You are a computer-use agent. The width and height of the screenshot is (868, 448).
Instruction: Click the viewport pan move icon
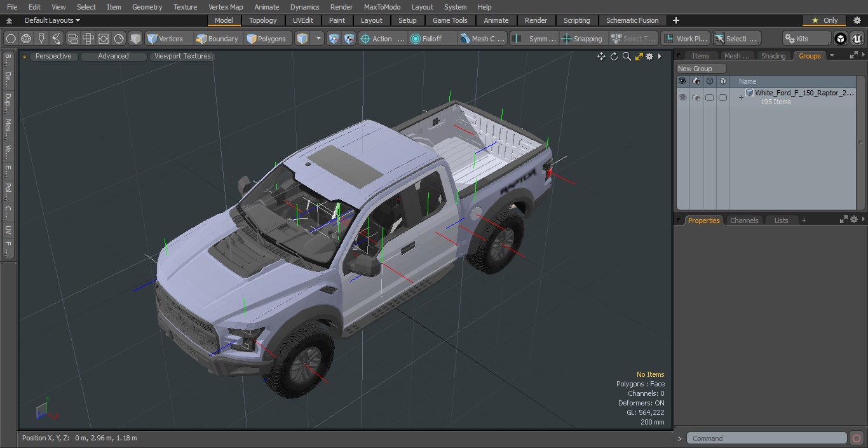(x=601, y=57)
